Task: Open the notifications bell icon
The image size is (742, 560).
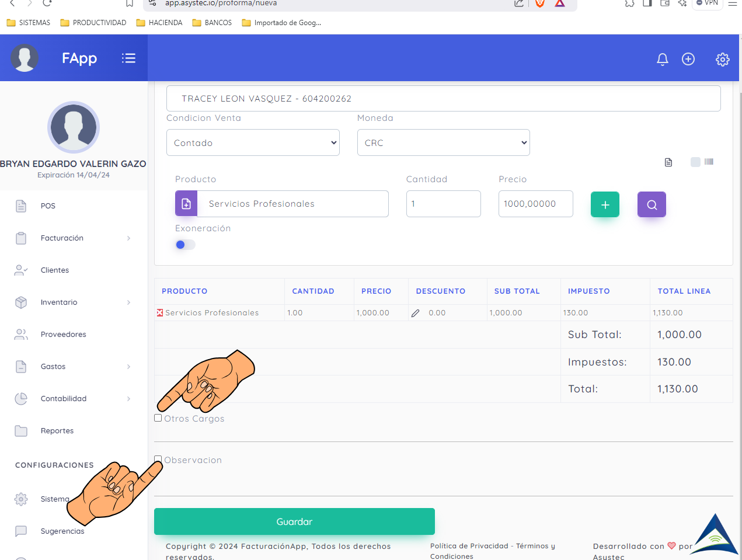Action: click(662, 59)
